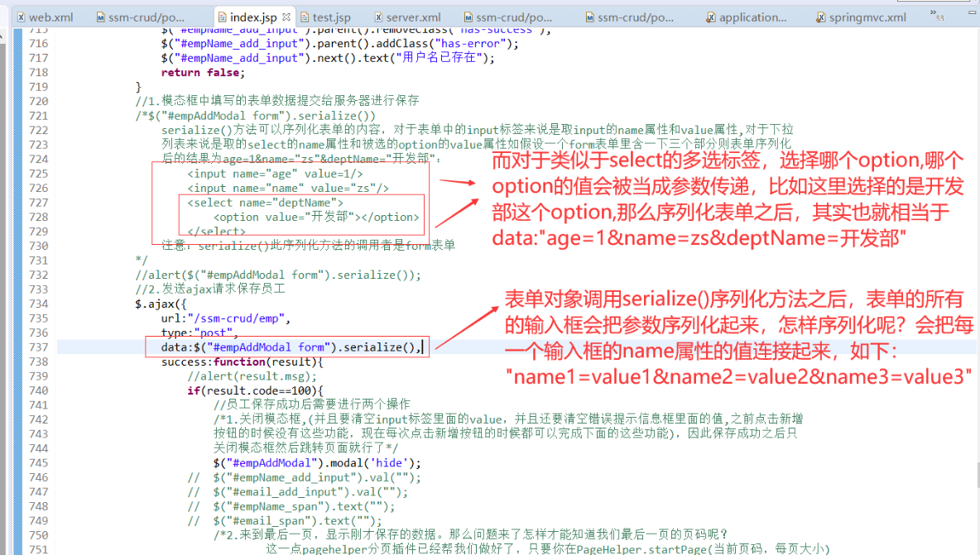Click the url:"/ssm-crud/emp" line
The height and width of the screenshot is (560, 980).
(x=226, y=318)
